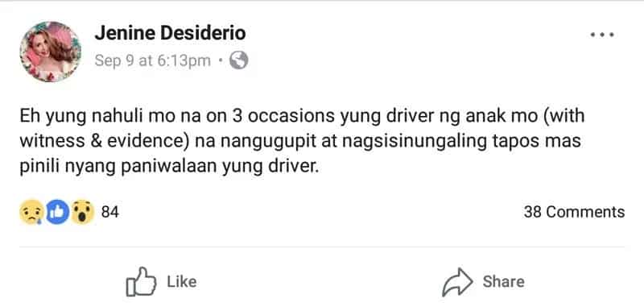Open the Jenine Desiderio name link
Screen dimensions: 644x307
[x=170, y=33]
